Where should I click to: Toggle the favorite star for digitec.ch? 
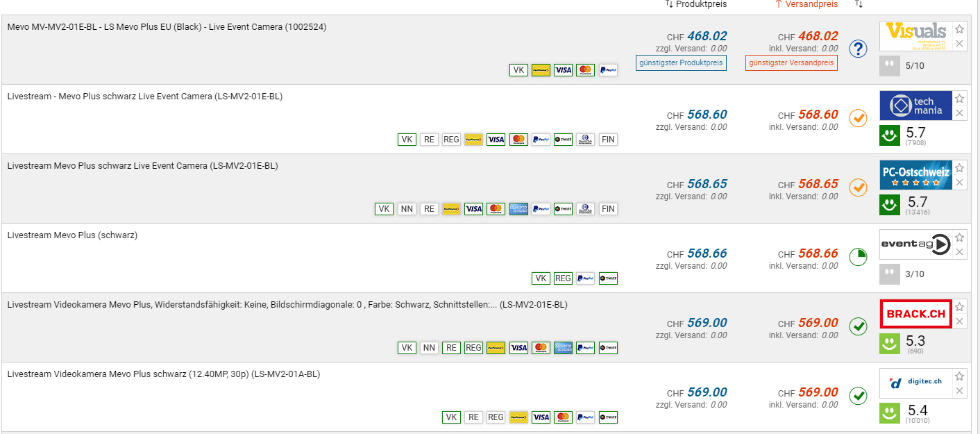[959, 376]
